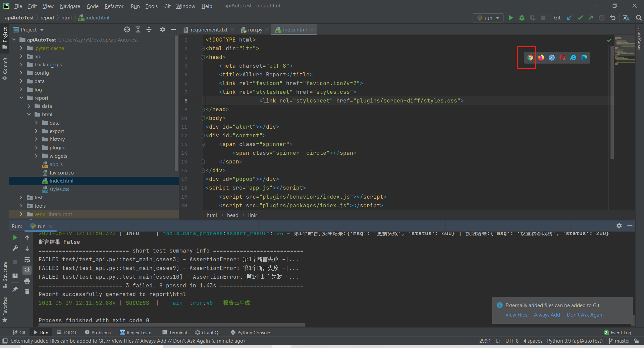Click Don't Ask Again in Git notification
The width and height of the screenshot is (644, 348).
coord(585,315)
